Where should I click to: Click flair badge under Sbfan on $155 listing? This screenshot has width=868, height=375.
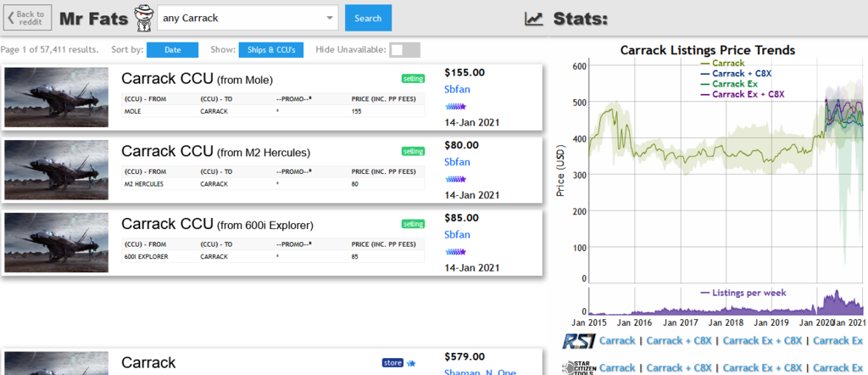456,107
